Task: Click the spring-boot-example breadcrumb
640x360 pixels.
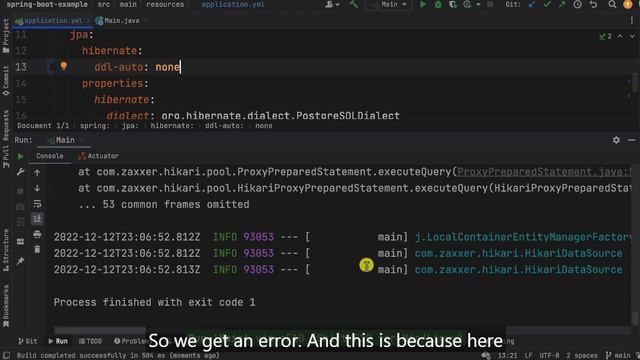Action: click(x=47, y=4)
